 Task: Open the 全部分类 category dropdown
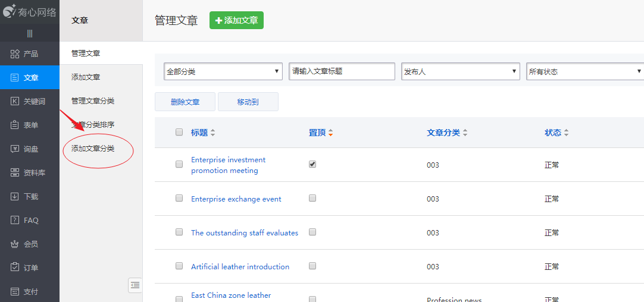coord(223,71)
